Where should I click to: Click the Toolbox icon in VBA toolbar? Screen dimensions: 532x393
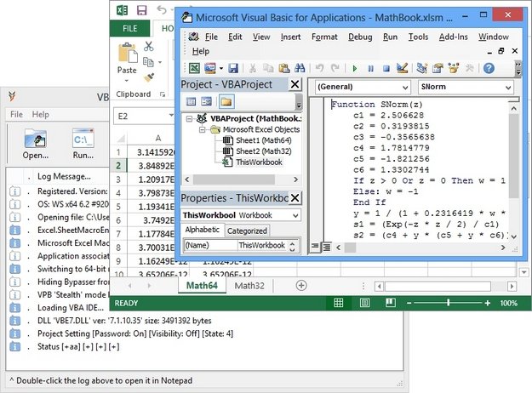coord(469,68)
